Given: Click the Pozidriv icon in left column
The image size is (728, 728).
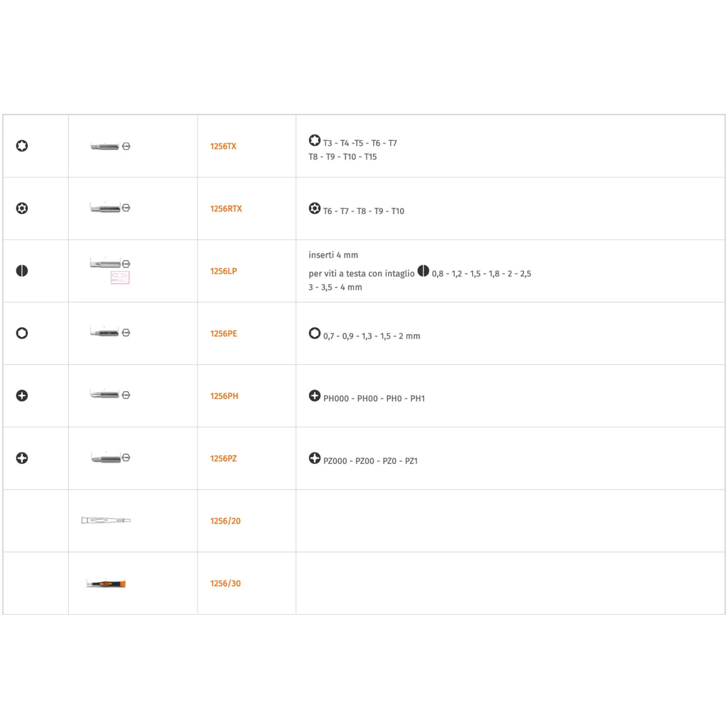Looking at the screenshot, I should tap(22, 458).
